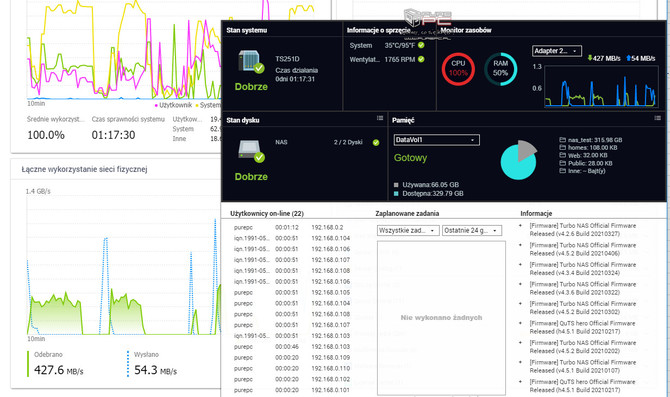Open the RAM 50% gauge

click(x=500, y=69)
